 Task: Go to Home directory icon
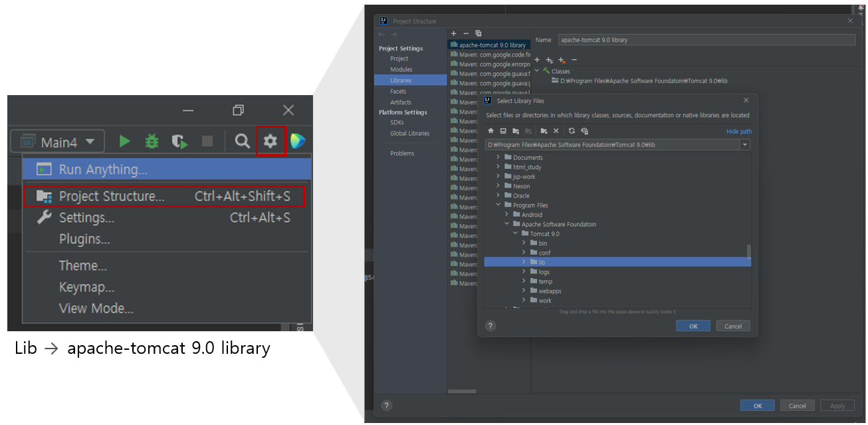[490, 131]
